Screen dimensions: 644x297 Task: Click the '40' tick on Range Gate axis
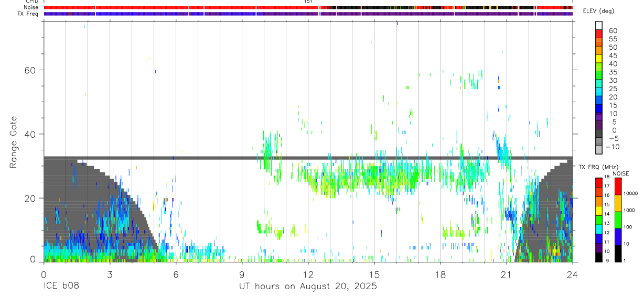30,134
